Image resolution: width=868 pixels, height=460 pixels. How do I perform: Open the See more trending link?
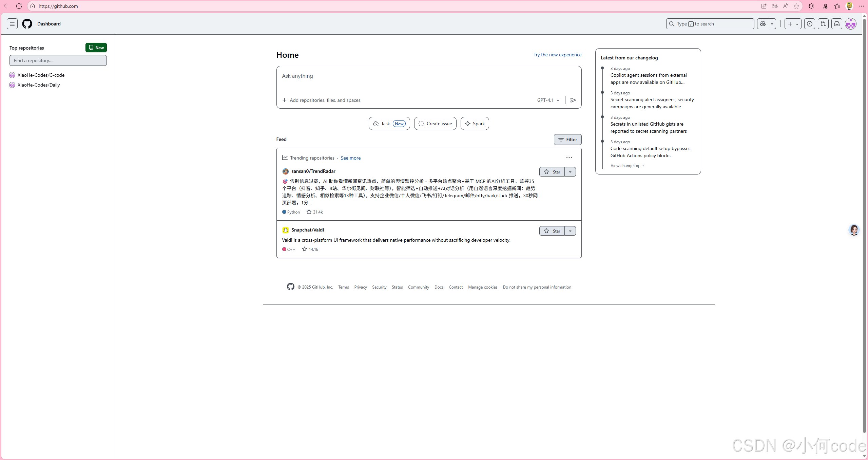(x=351, y=158)
